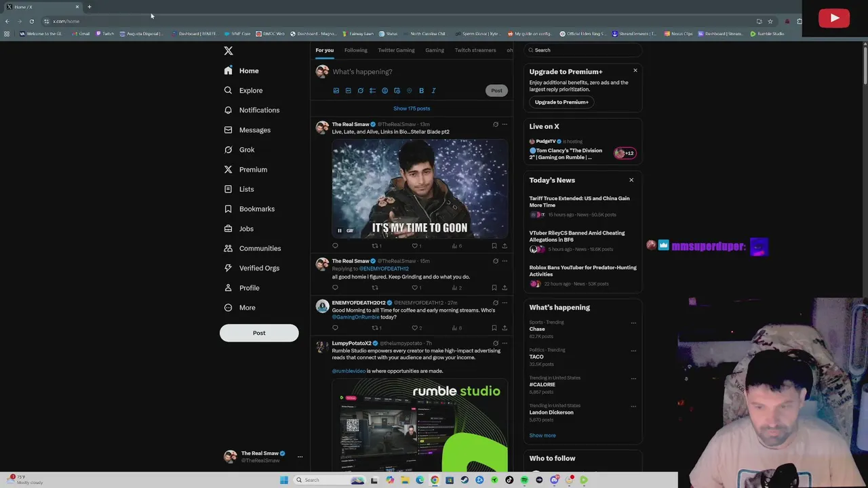Open Explore in the sidebar
Viewport: 868px width, 488px height.
pos(243,90)
